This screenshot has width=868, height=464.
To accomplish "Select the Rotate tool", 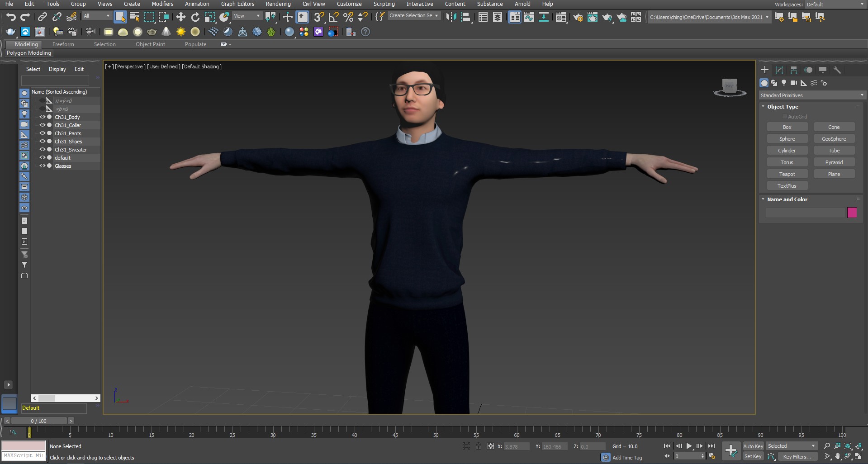I will 195,17.
